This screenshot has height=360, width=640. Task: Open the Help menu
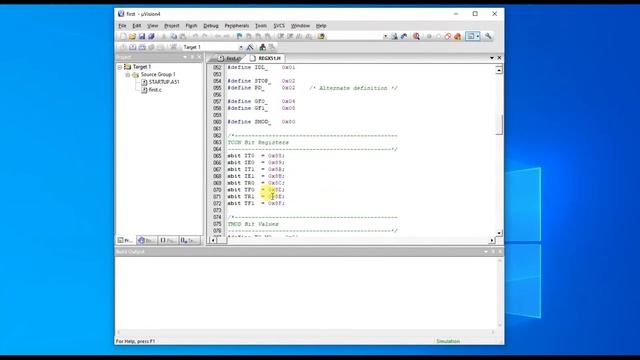point(321,26)
